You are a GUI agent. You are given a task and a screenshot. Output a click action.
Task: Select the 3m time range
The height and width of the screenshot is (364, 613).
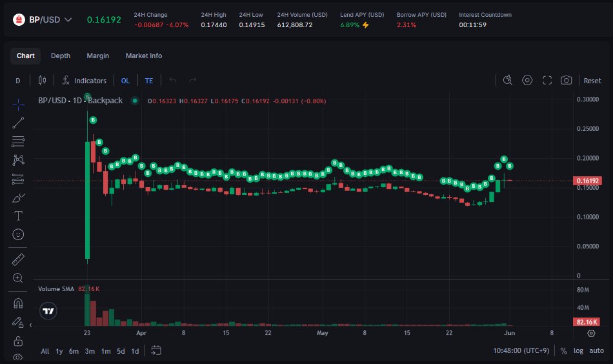tap(90, 351)
